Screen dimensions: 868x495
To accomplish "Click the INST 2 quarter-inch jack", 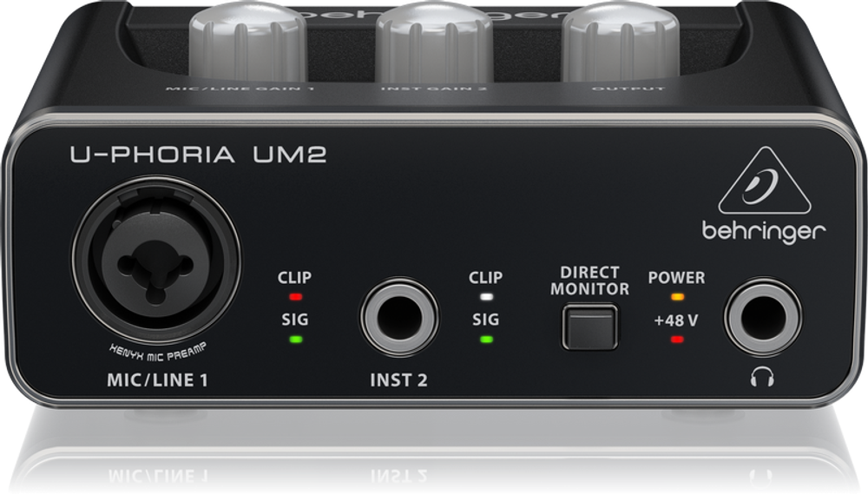I will [399, 318].
